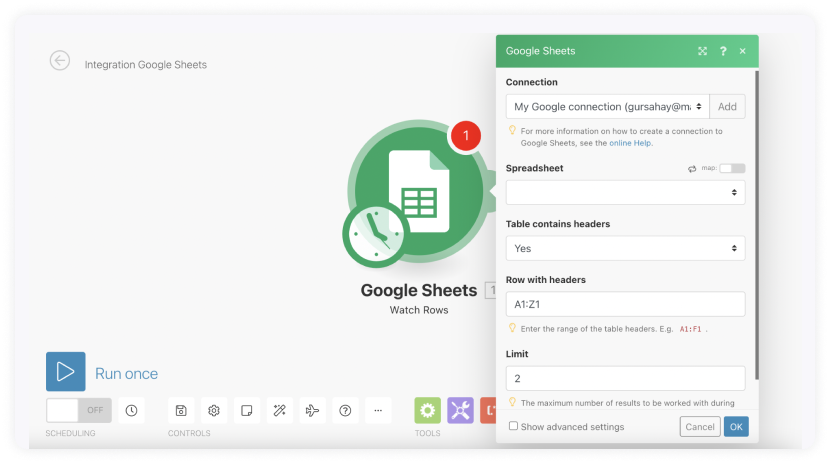830x464 pixels.
Task: Click the Limit input field
Action: (626, 378)
